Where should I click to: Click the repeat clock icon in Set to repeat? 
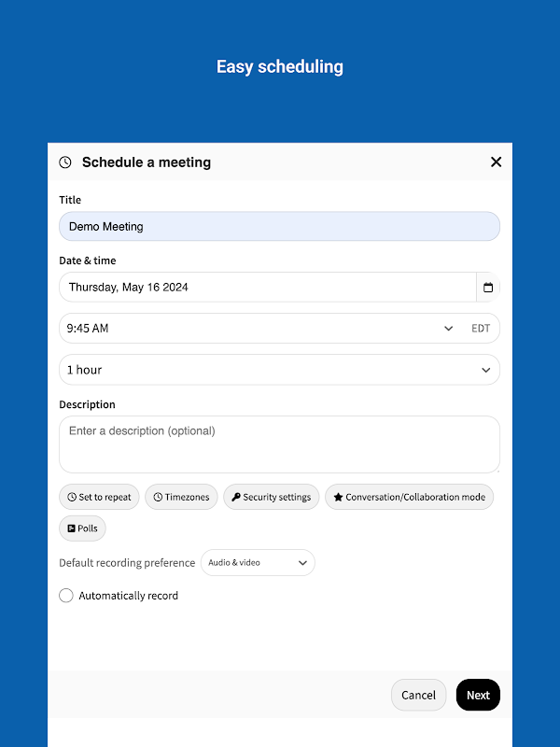tap(72, 498)
